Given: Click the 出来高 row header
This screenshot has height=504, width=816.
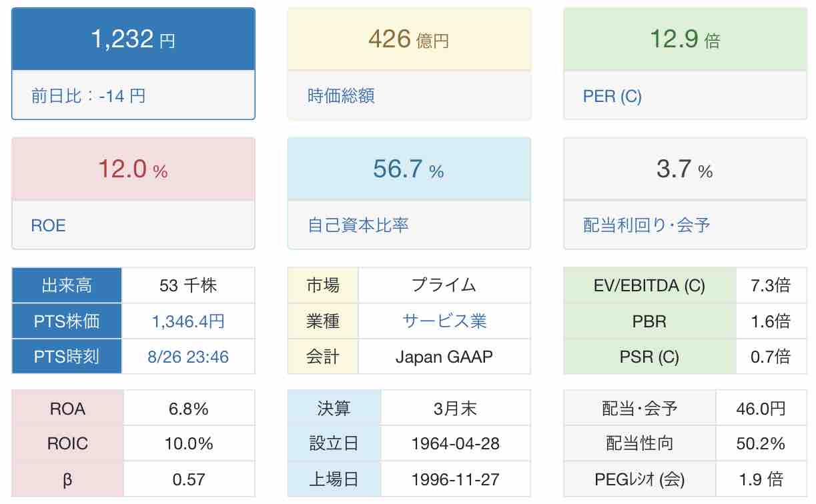Looking at the screenshot, I should coord(67,285).
